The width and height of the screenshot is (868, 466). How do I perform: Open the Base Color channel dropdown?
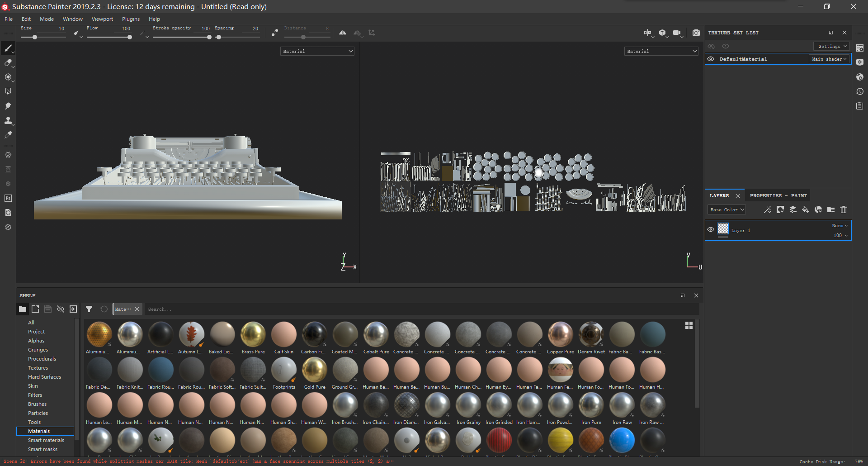click(726, 209)
